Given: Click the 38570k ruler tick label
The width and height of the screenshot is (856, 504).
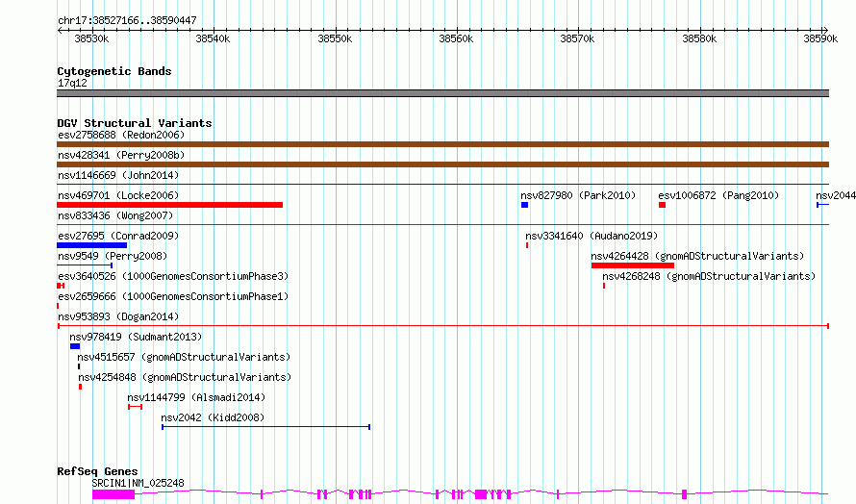Looking at the screenshot, I should pyautogui.click(x=578, y=38).
